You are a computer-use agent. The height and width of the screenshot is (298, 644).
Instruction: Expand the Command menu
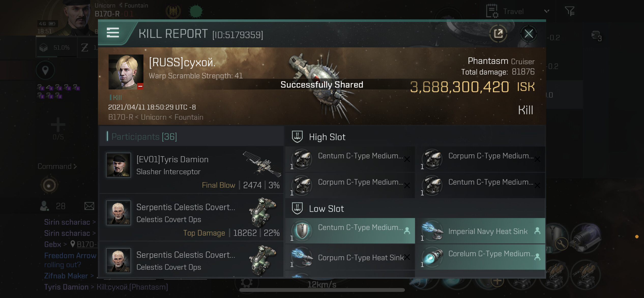[57, 166]
